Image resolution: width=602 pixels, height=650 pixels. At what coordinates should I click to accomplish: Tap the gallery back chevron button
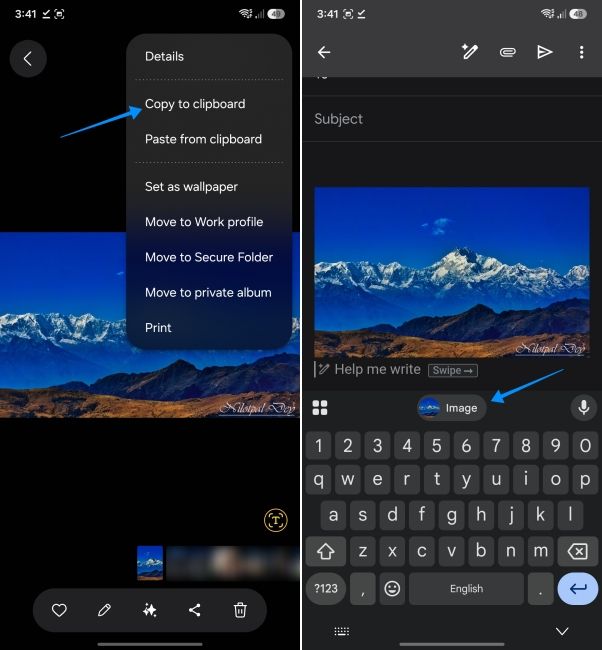coord(28,58)
